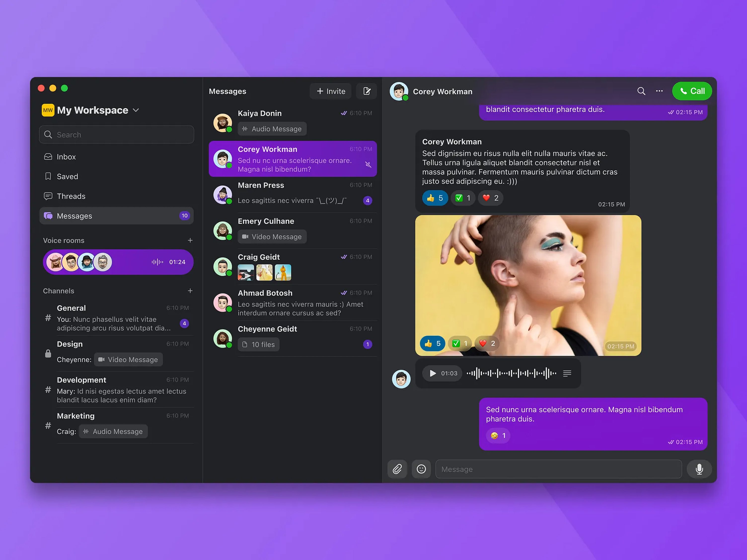Add a new voice room
This screenshot has width=747, height=560.
point(190,240)
